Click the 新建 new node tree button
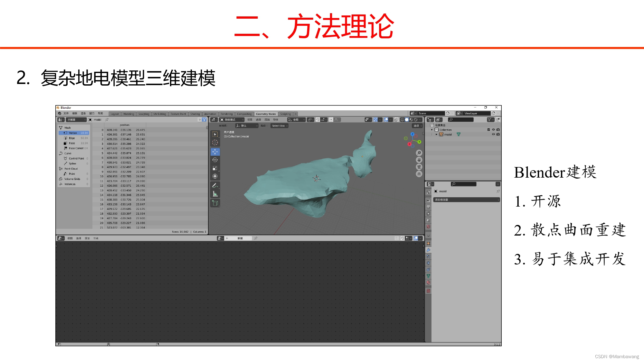The height and width of the screenshot is (362, 644). point(240,238)
